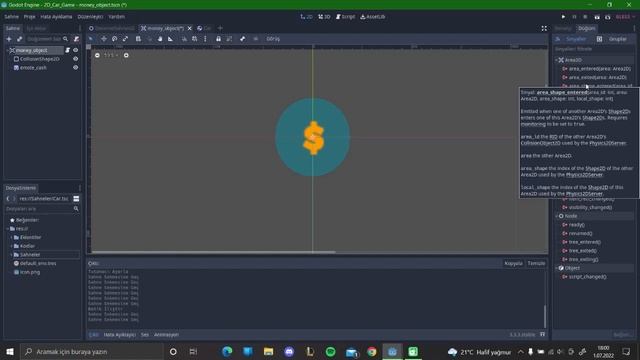640x360 pixels.
Task: Click the viewport horizontal scrollbar
Action: click(x=213, y=252)
